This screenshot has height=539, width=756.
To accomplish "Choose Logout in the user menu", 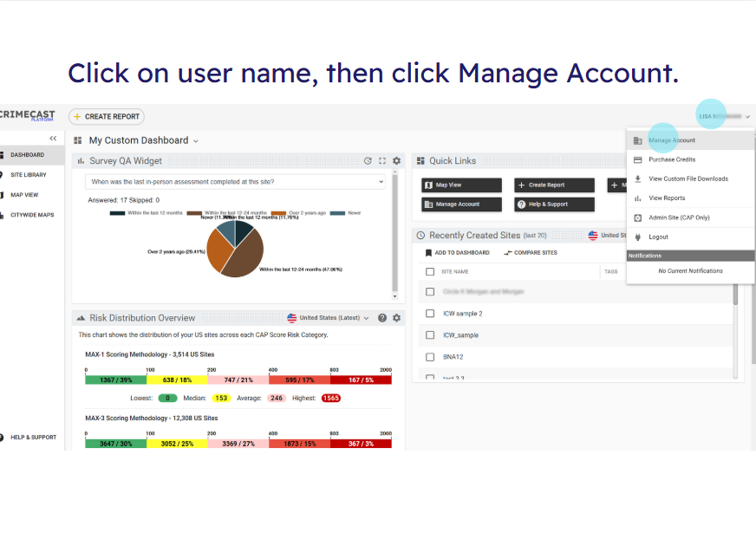I will click(x=658, y=237).
